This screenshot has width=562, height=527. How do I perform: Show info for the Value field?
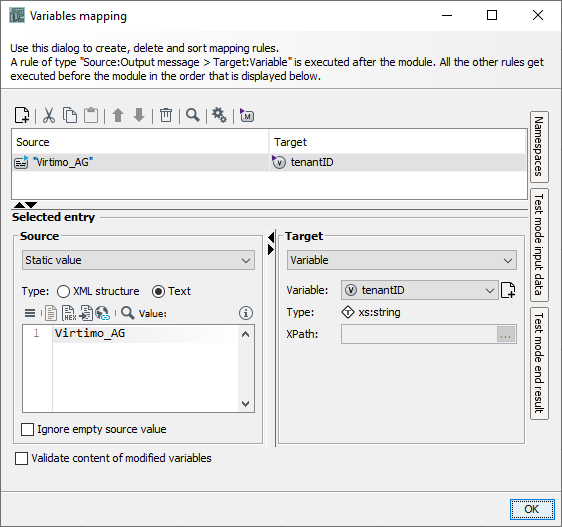[x=246, y=313]
